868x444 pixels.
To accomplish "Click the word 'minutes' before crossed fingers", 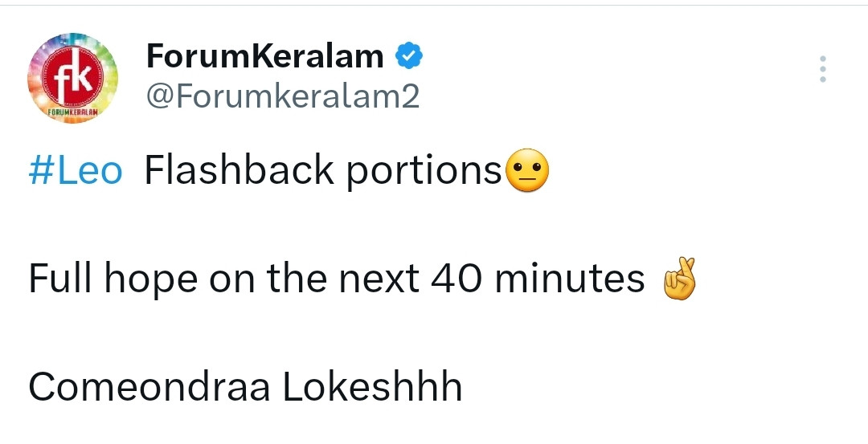I will pyautogui.click(x=569, y=279).
